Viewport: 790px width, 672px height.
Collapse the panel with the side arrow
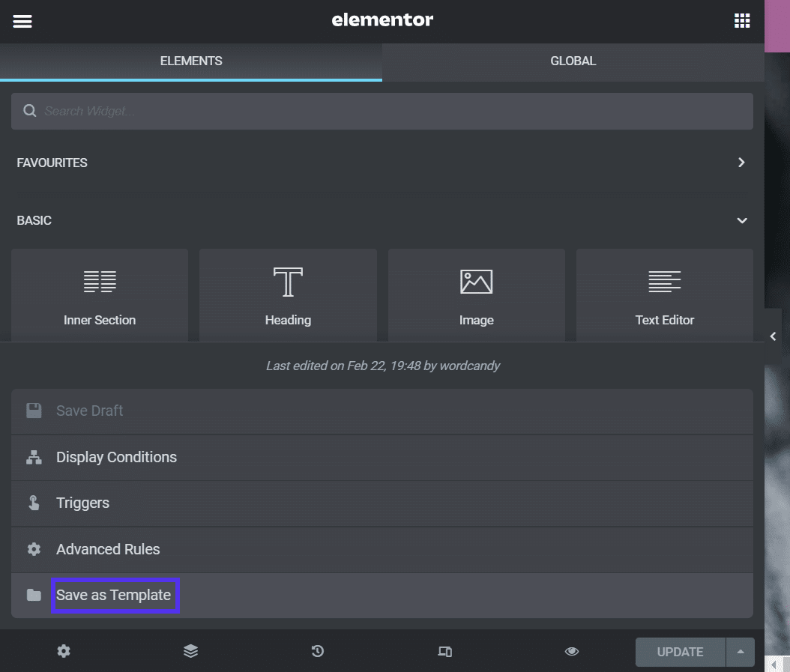point(773,335)
